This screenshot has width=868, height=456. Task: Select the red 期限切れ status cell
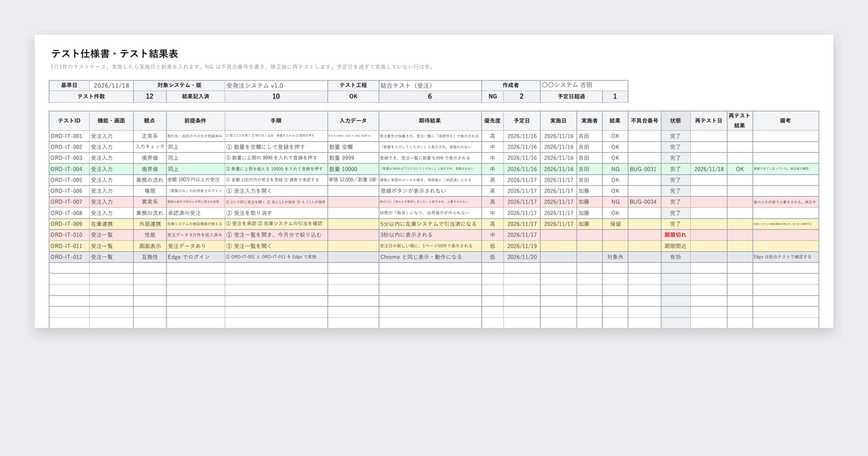676,235
